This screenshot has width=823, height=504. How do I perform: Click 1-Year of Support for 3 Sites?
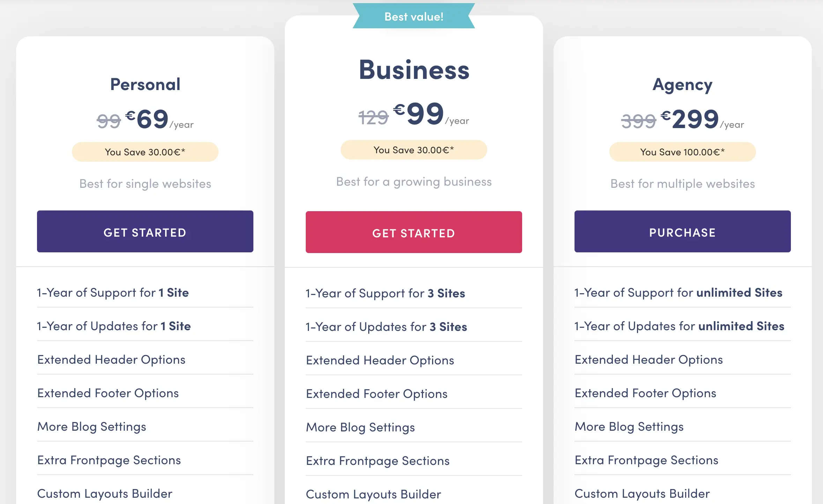385,293
